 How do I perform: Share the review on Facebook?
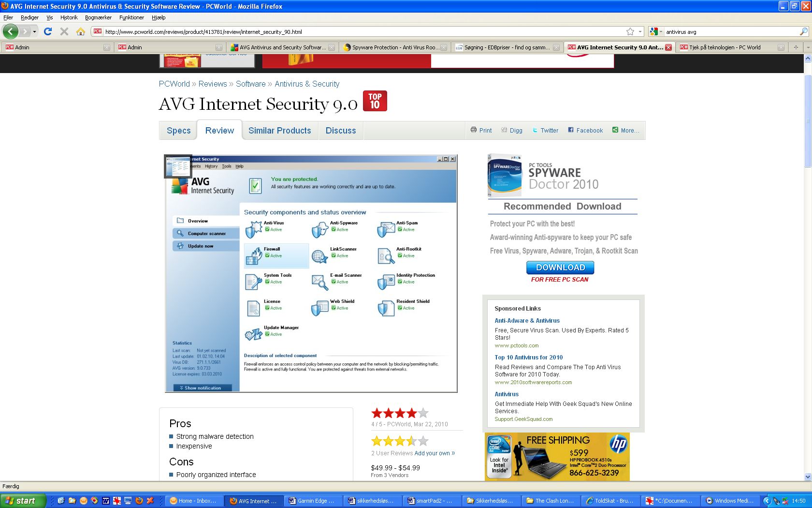585,130
